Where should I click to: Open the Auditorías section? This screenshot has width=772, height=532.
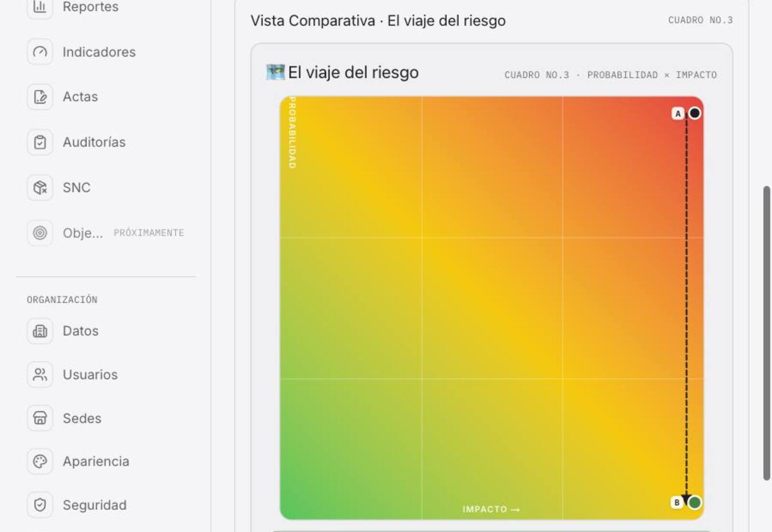pos(94,142)
